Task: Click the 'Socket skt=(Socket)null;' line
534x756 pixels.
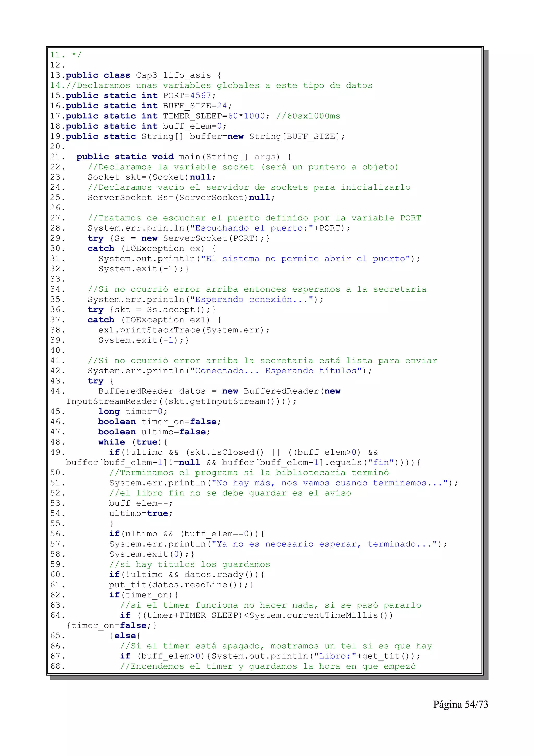Action: pyautogui.click(x=152, y=177)
